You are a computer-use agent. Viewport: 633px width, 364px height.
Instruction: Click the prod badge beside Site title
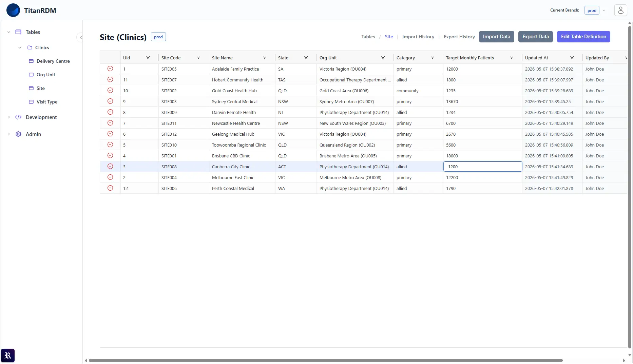click(158, 37)
